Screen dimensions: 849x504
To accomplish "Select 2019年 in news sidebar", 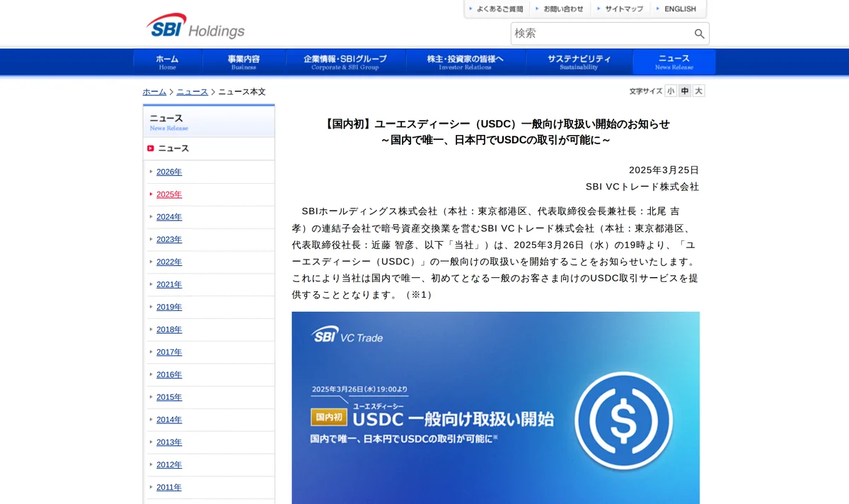I will pos(169,307).
